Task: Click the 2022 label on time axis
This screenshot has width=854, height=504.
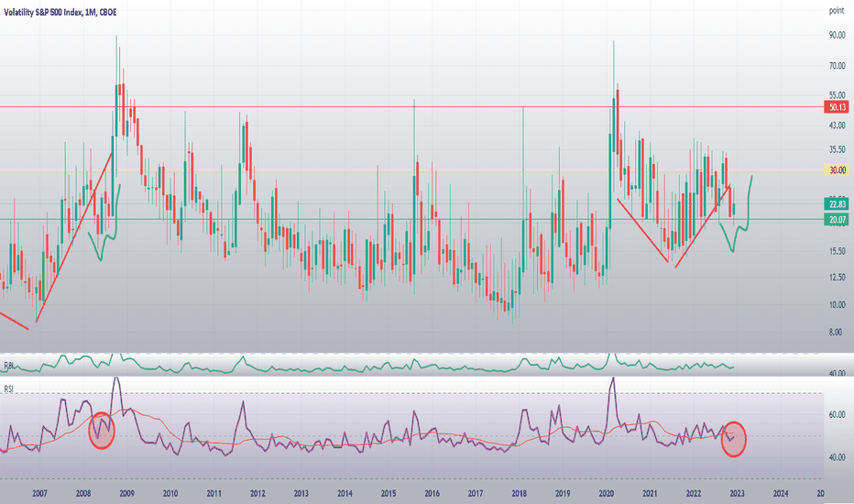Action: point(694,494)
